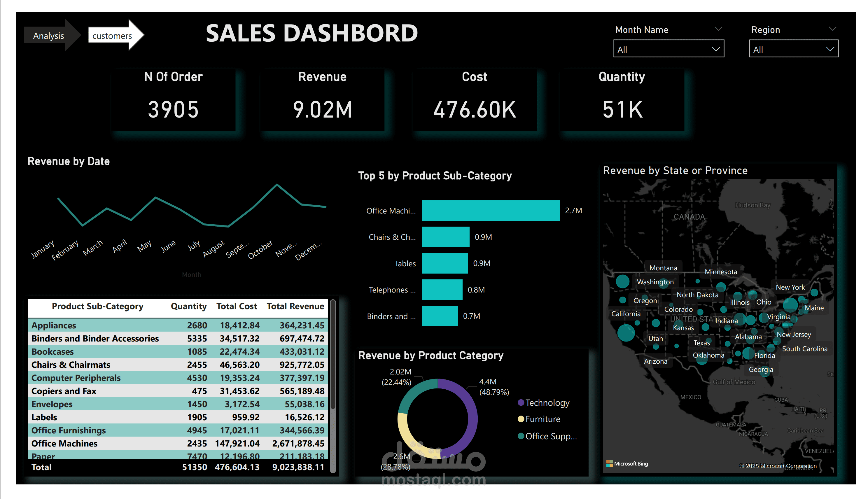Sort table by Total Cost column header

(x=237, y=306)
